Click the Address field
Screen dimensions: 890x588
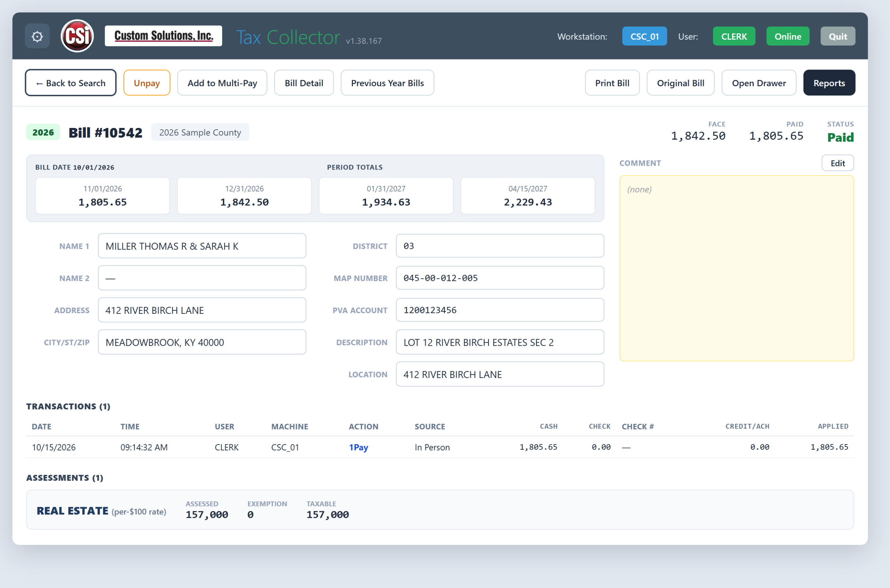[202, 310]
